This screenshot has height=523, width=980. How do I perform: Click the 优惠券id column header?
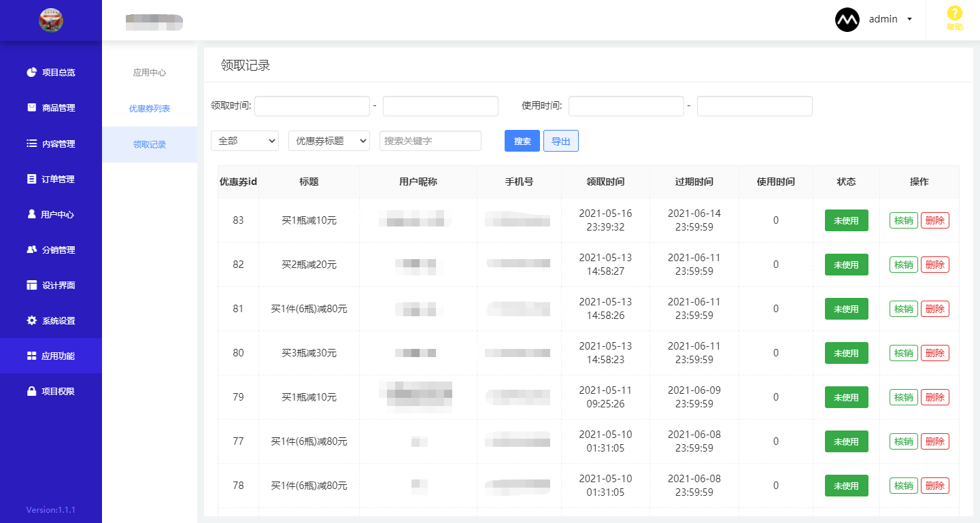238,182
